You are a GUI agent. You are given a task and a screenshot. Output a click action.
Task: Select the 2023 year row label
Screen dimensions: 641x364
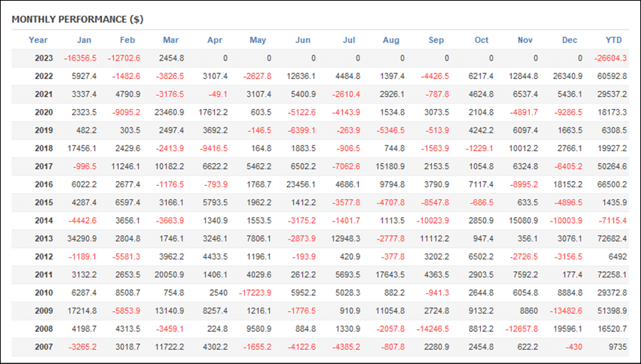(x=43, y=58)
